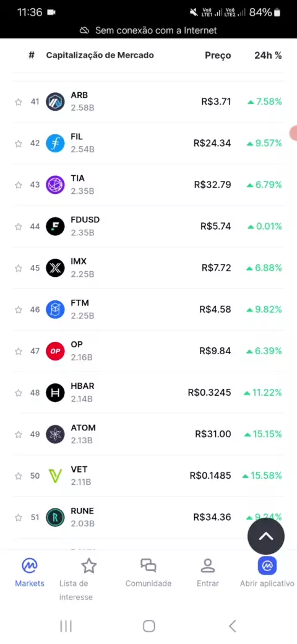The image size is (297, 644).
Task: Sort by the 24h % column
Action: 268,56
